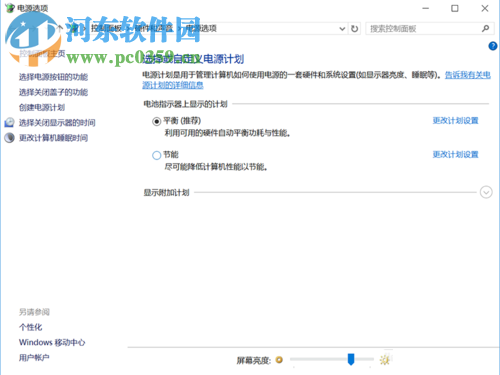The image size is (500, 375).
Task: Select the 节能 power plan
Action: (156, 155)
